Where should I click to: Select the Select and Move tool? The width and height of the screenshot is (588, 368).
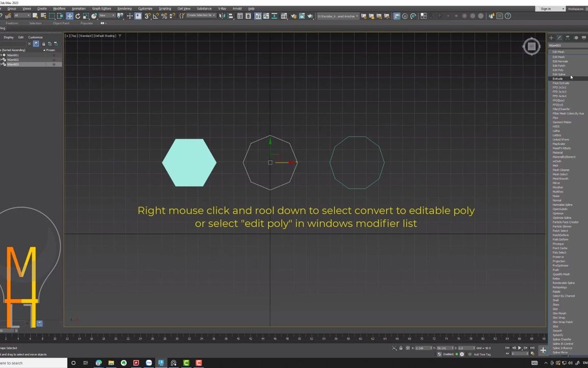click(69, 16)
